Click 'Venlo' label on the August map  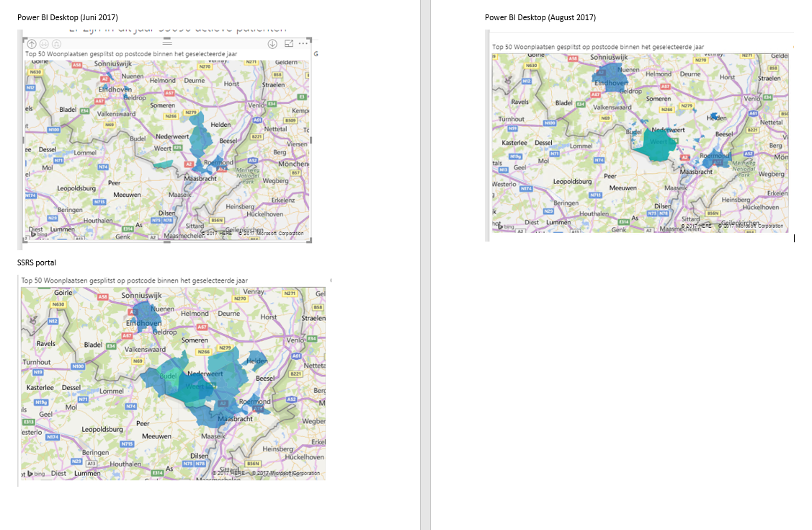point(752,99)
